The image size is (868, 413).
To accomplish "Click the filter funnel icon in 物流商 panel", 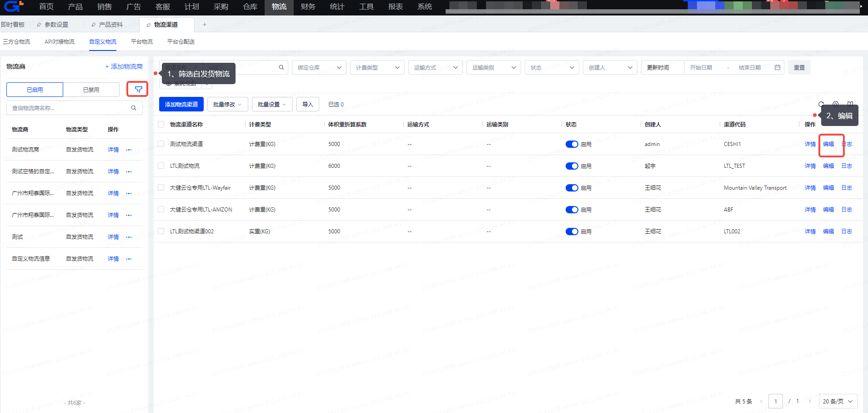I will (x=138, y=90).
